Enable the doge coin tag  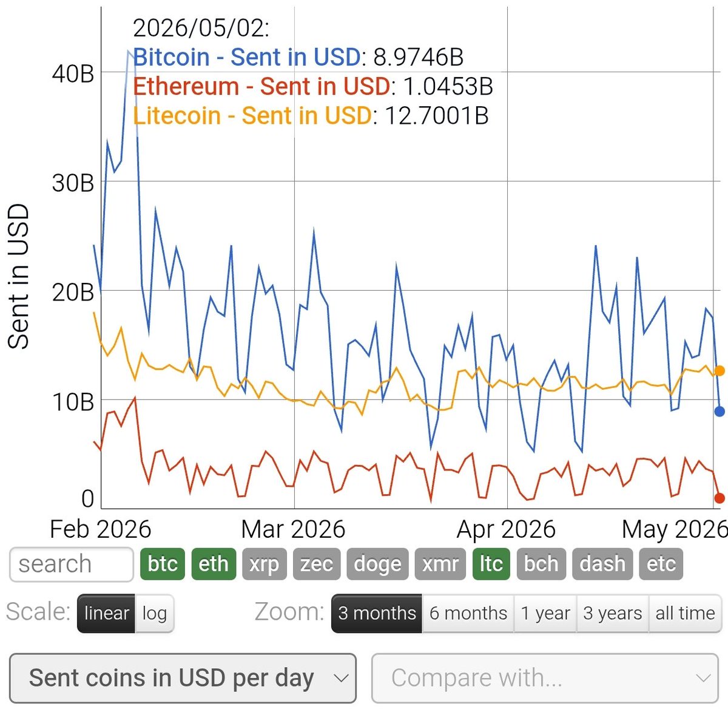(x=377, y=564)
